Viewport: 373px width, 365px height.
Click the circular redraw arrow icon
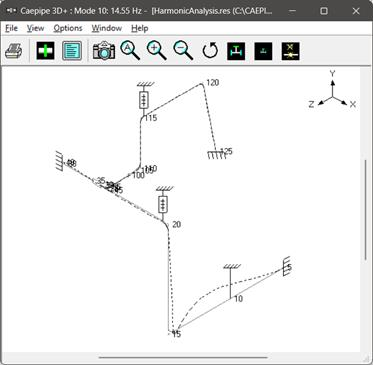(x=210, y=51)
